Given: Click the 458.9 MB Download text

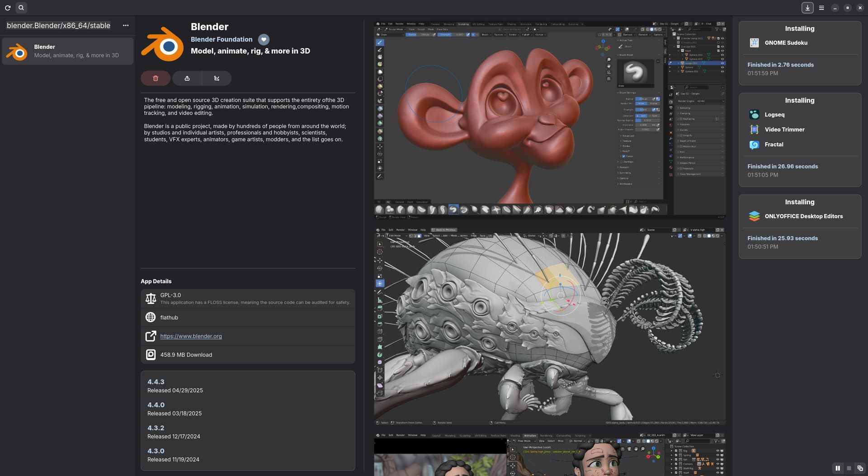Looking at the screenshot, I should click(186, 355).
